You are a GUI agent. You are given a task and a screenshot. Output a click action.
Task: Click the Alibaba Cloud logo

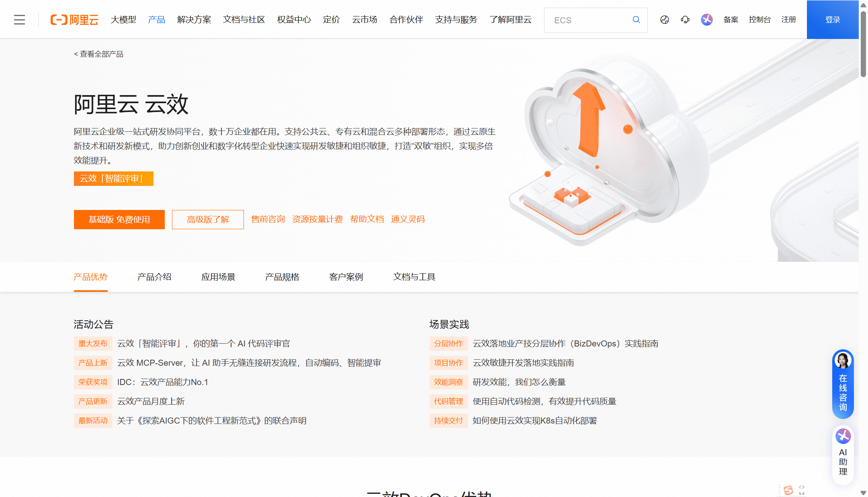tap(74, 20)
